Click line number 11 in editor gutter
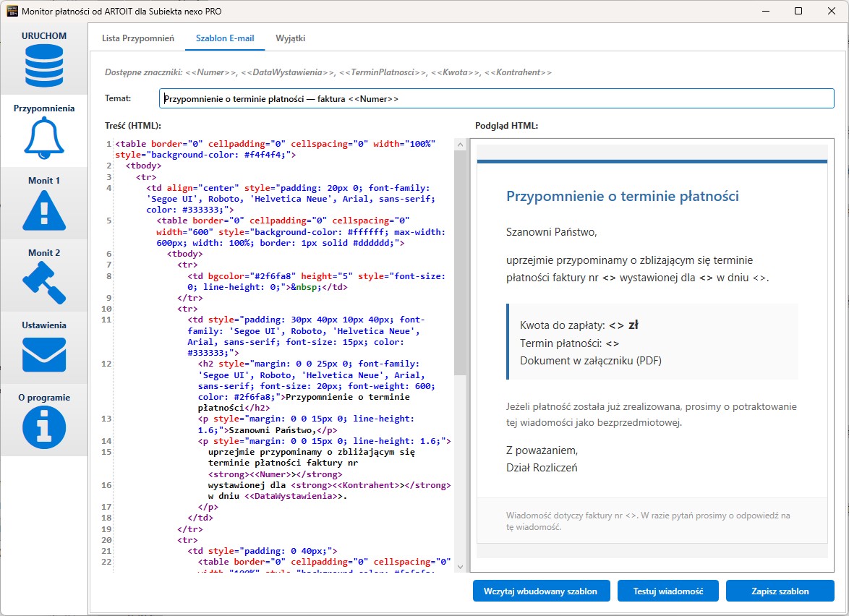 point(106,320)
